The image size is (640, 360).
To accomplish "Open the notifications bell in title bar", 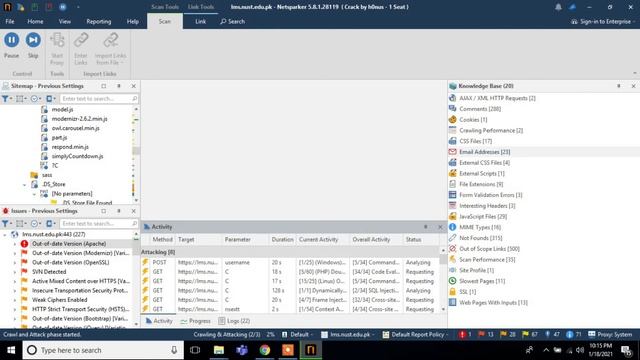I will pos(558,7).
